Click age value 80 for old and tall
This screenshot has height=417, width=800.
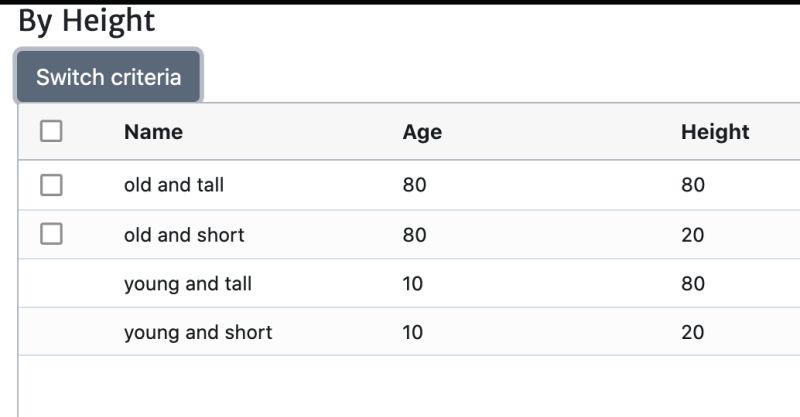pyautogui.click(x=414, y=185)
